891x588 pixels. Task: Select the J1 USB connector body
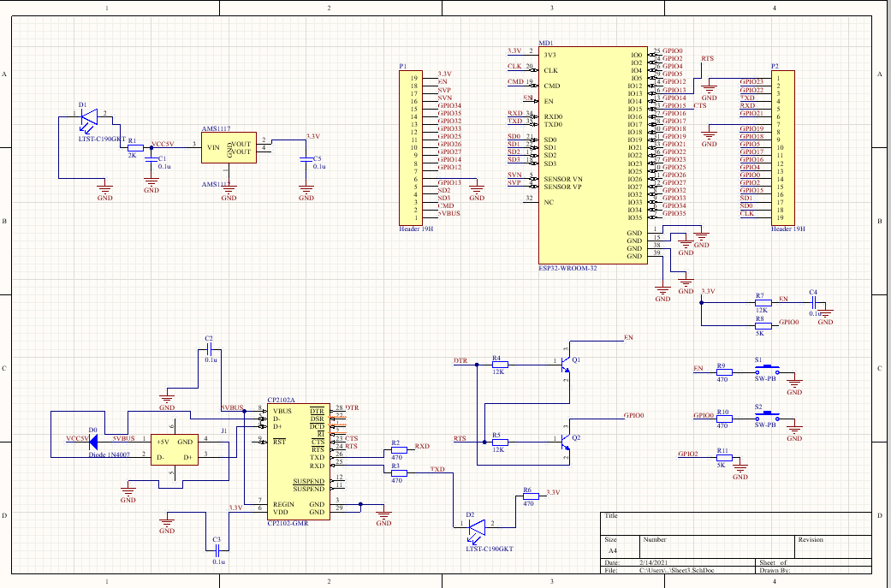click(x=175, y=449)
